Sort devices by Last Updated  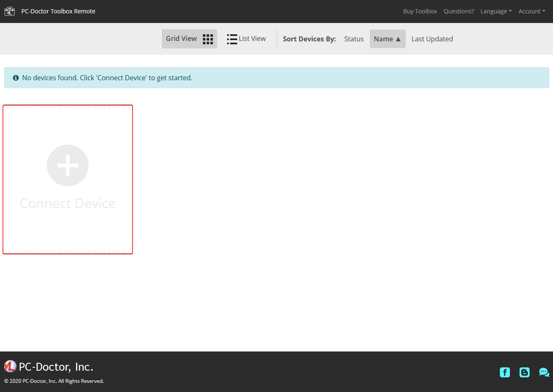432,39
